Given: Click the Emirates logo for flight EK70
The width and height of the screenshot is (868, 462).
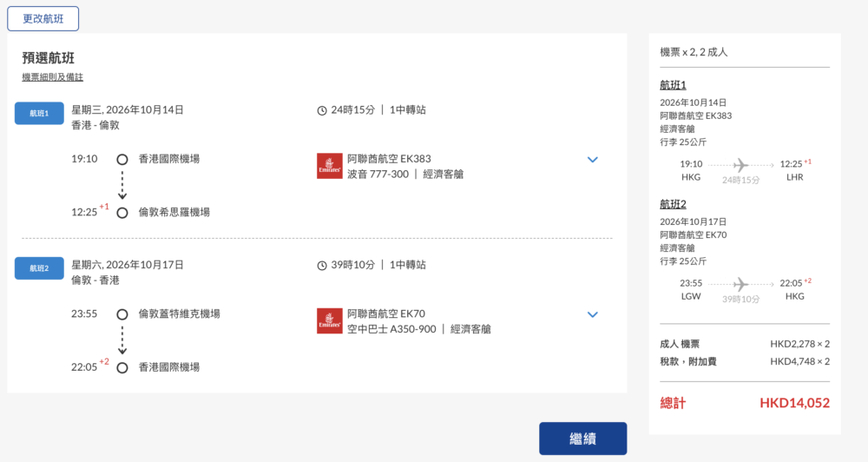Looking at the screenshot, I should tap(329, 321).
